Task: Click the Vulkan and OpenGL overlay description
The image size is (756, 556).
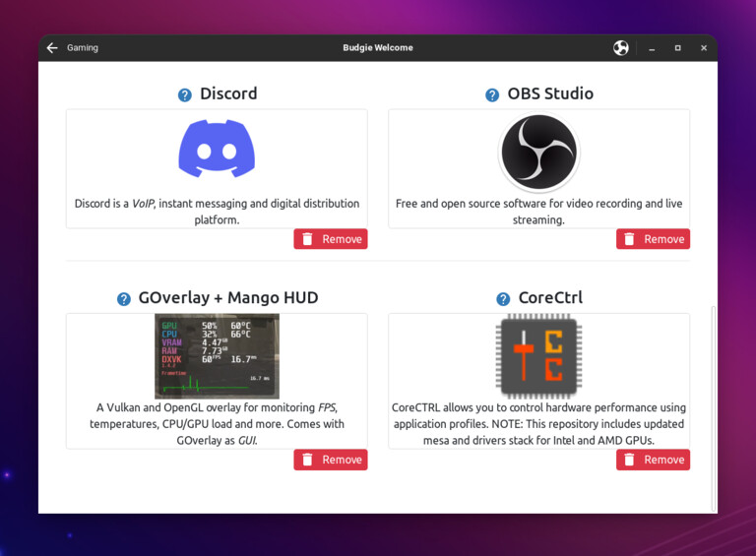Action: [x=217, y=424]
